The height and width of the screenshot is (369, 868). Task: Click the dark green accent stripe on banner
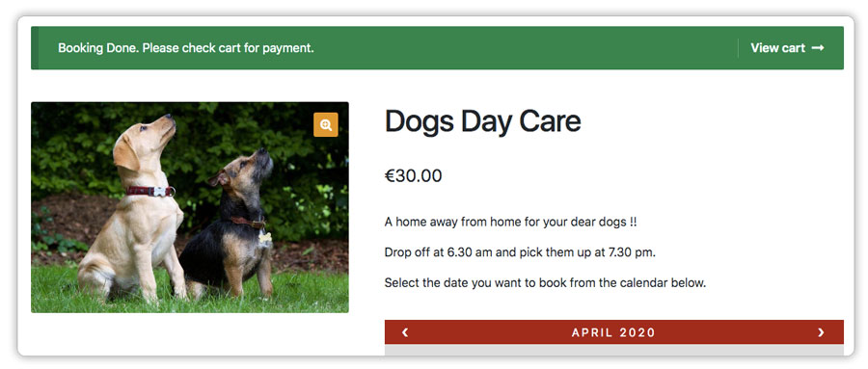35,48
